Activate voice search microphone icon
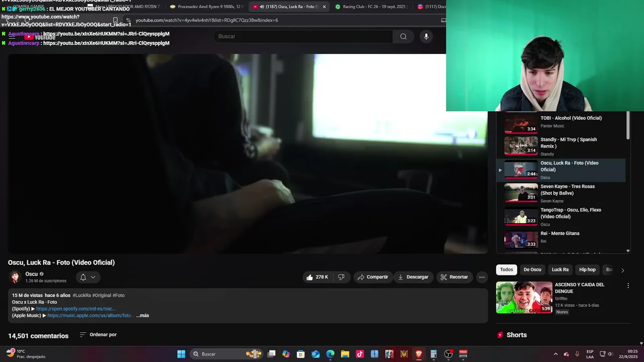Screen dimensions: 644x362 coord(426,36)
